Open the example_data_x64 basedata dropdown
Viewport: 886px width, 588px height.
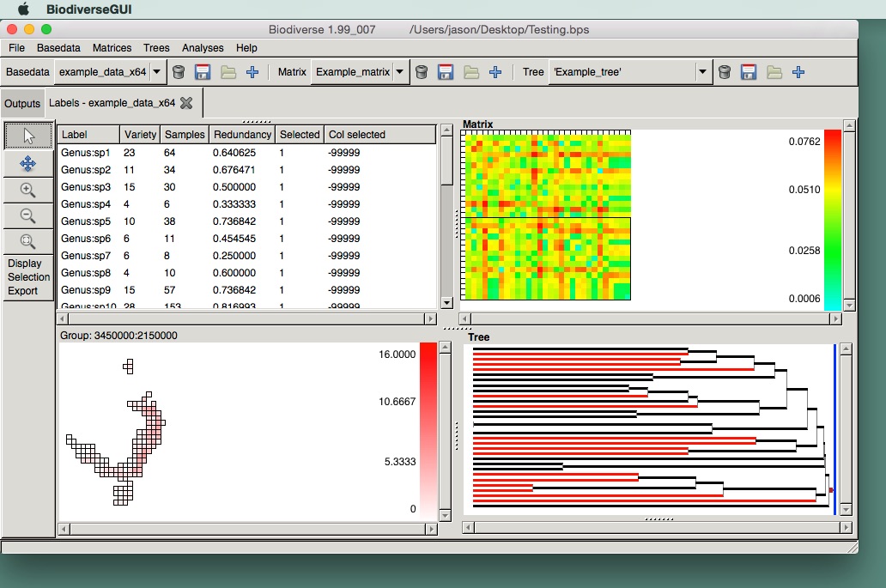pyautogui.click(x=155, y=72)
